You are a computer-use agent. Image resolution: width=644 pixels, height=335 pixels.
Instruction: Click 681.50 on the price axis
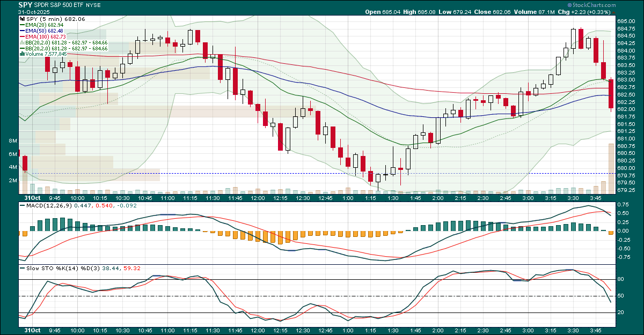coord(625,124)
